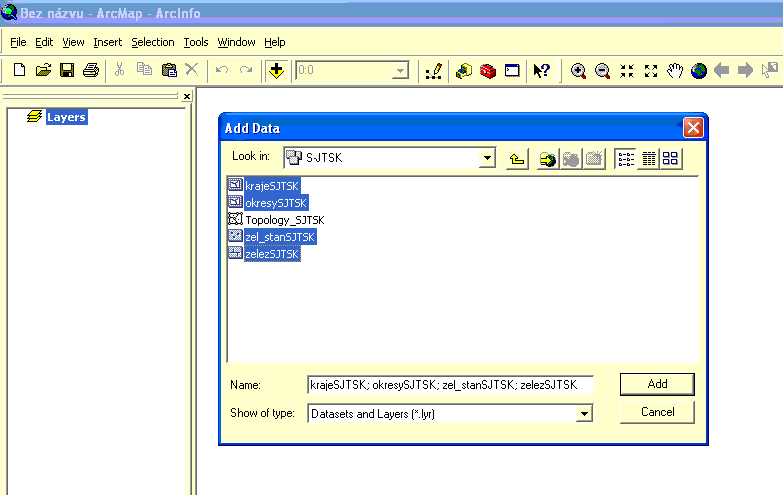Click the Delete X icon in toolbar
Screen dimensions: 783x495
(x=192, y=69)
